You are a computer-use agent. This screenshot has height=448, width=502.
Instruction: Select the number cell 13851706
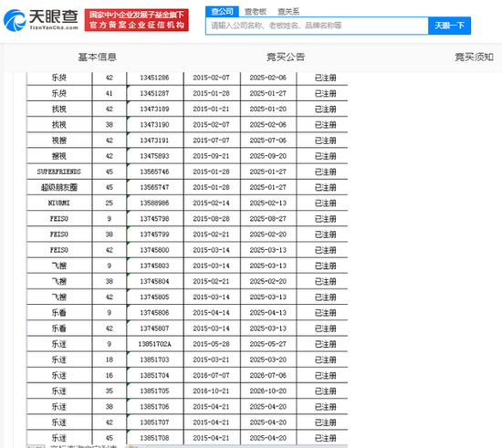[155, 407]
